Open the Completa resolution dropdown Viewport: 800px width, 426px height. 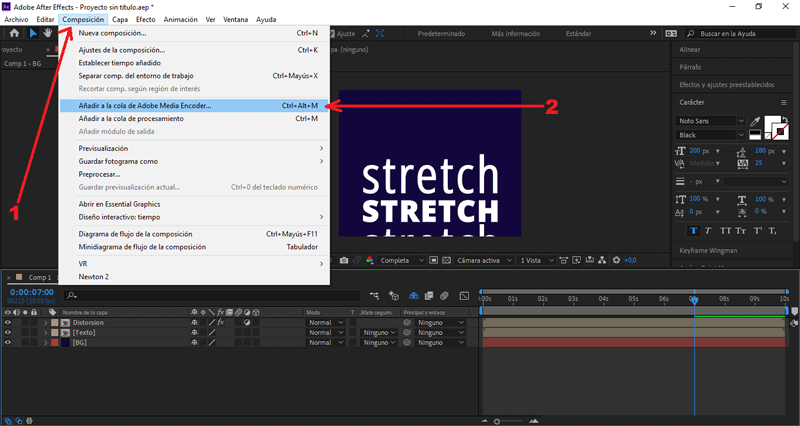pos(402,260)
